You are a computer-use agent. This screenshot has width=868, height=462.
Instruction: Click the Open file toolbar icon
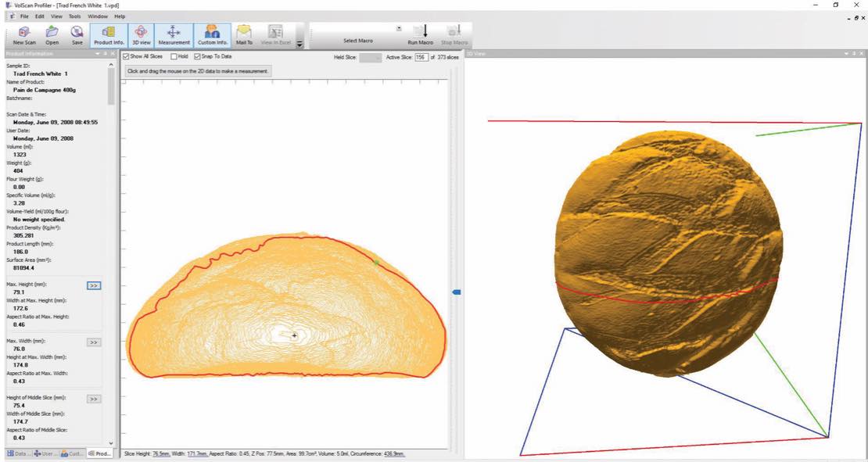tap(52, 35)
